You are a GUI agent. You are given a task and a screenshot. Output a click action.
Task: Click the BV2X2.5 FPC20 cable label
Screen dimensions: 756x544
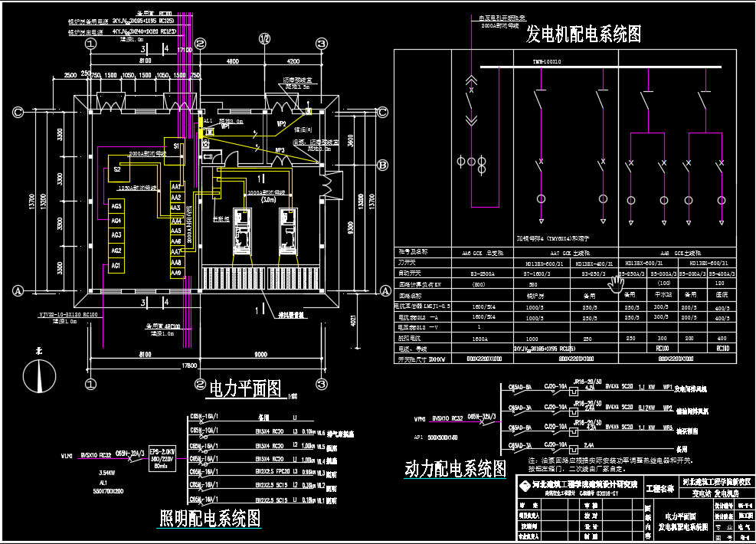tap(273, 472)
